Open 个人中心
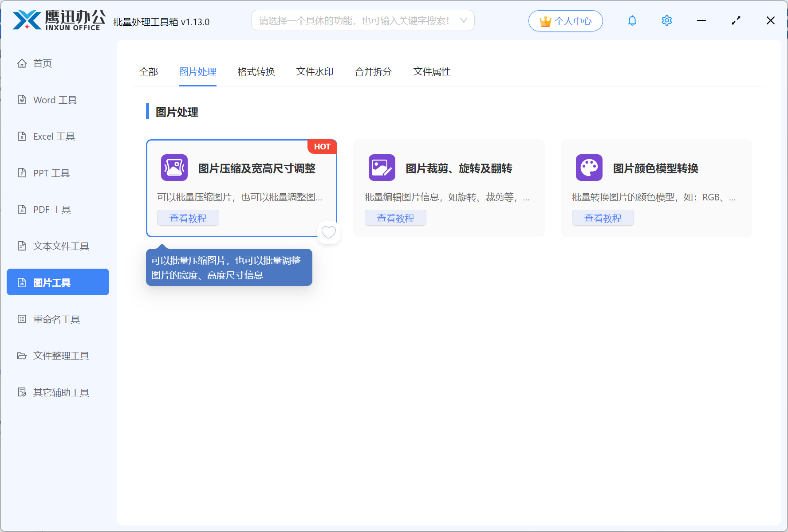The height and width of the screenshot is (532, 788). pos(565,20)
